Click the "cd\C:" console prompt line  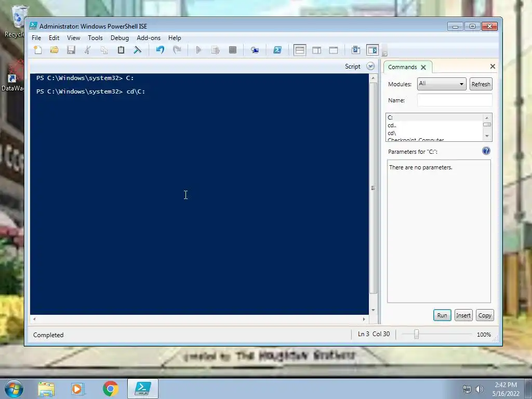click(x=90, y=91)
